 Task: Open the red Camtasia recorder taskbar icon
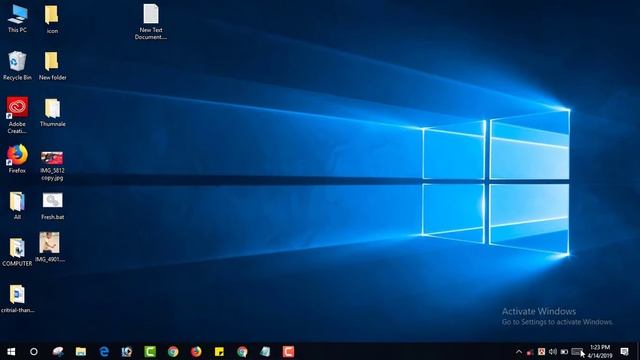click(x=288, y=351)
